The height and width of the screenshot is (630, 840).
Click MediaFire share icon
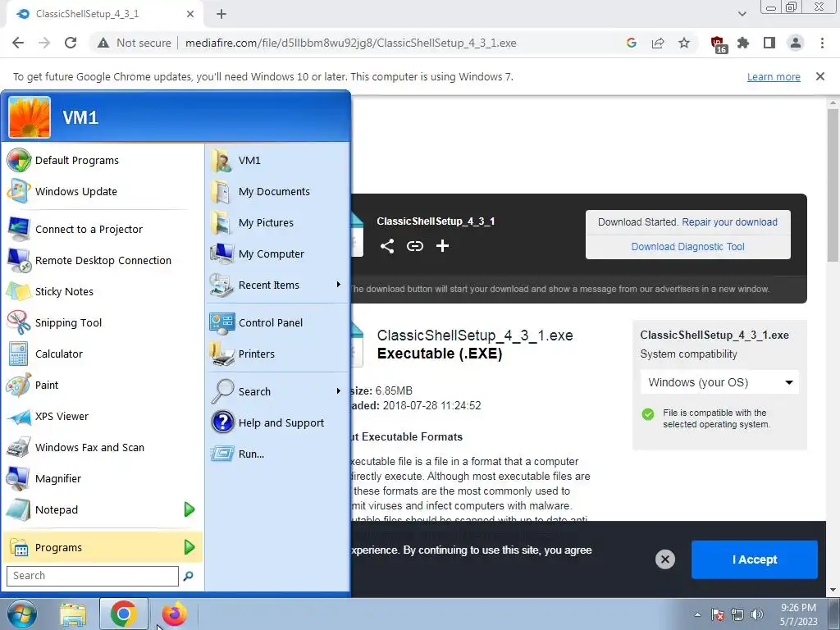(387, 246)
